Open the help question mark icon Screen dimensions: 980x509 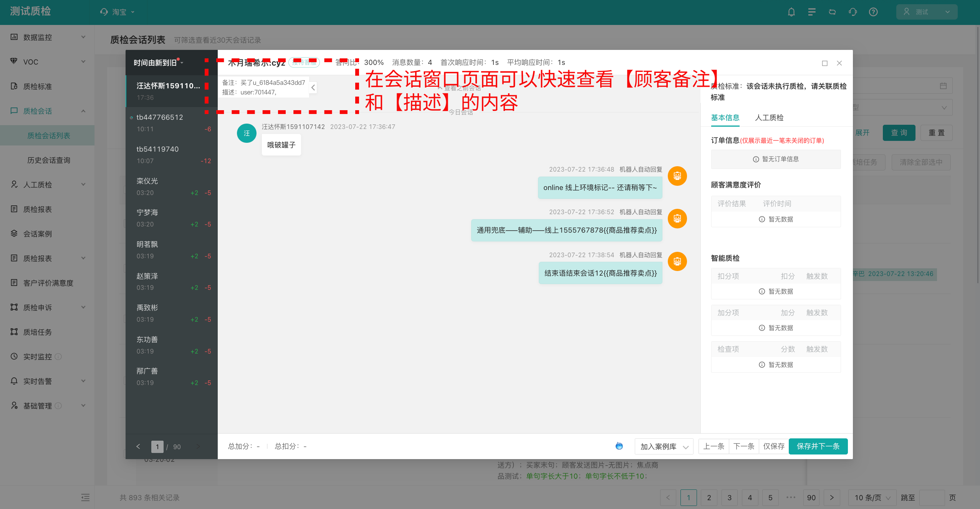[x=873, y=12]
